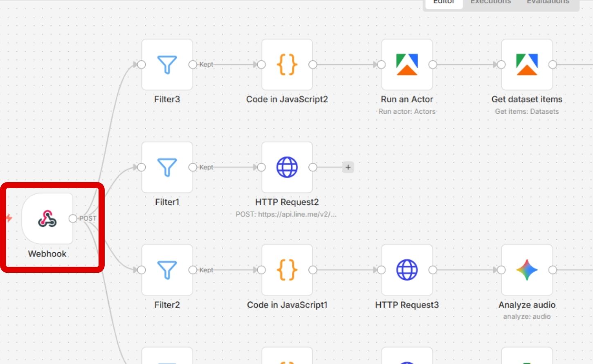Click the output dot of Code in JavaScript1
Viewport: 593px width, 364px height.
point(313,270)
